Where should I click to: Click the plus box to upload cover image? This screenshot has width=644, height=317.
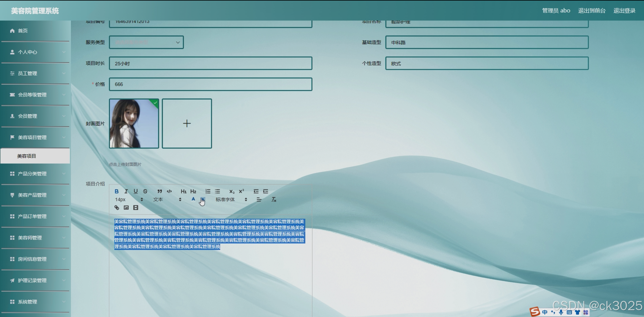point(187,124)
